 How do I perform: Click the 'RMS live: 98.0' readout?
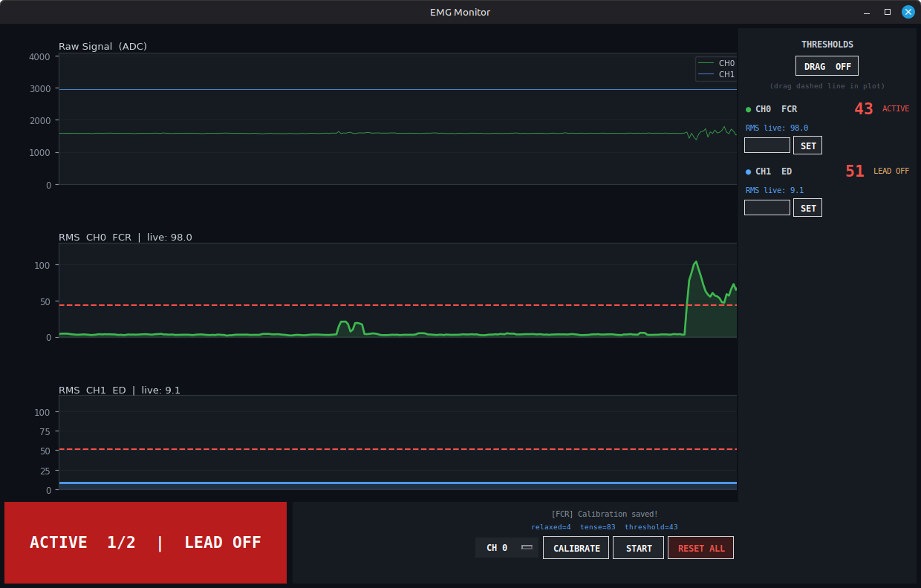[x=777, y=128]
